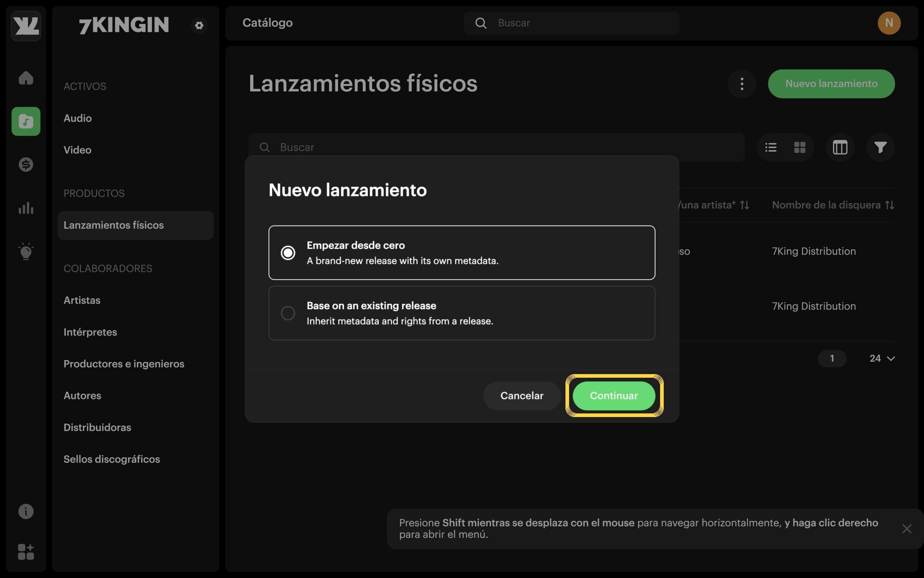Click the info circle icon

tap(26, 511)
